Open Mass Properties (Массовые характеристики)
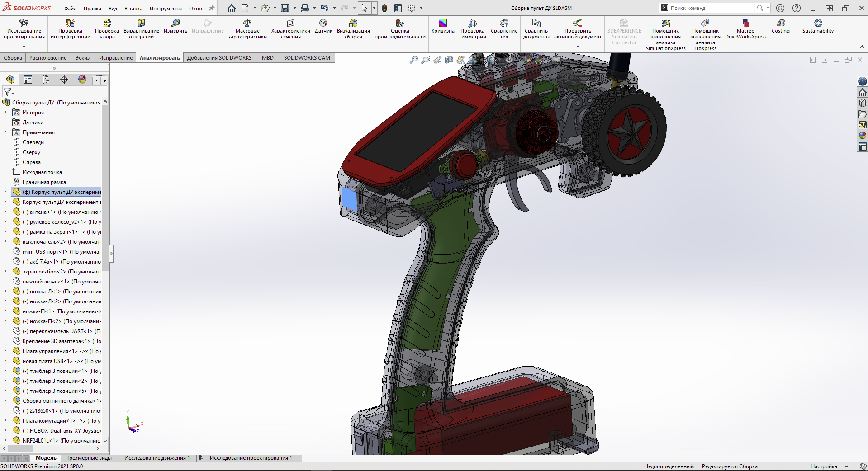The image size is (868, 471). coord(247,29)
